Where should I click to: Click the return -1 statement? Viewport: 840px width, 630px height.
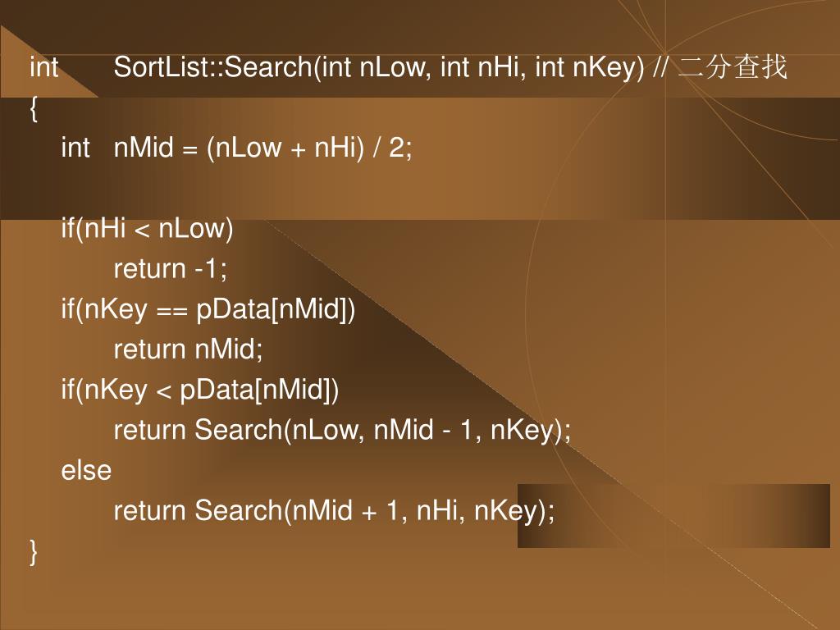[x=171, y=268]
